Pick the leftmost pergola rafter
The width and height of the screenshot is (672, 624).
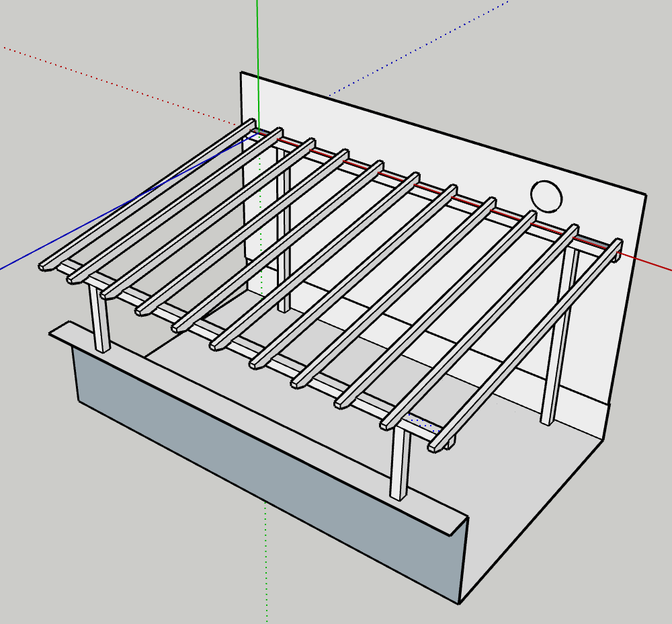click(148, 195)
